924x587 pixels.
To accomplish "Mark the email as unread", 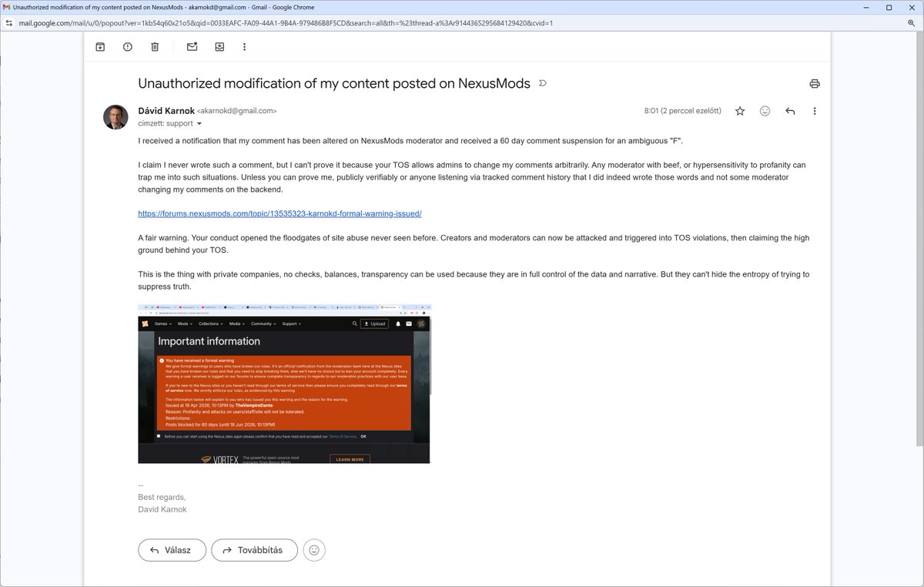I will (x=191, y=47).
